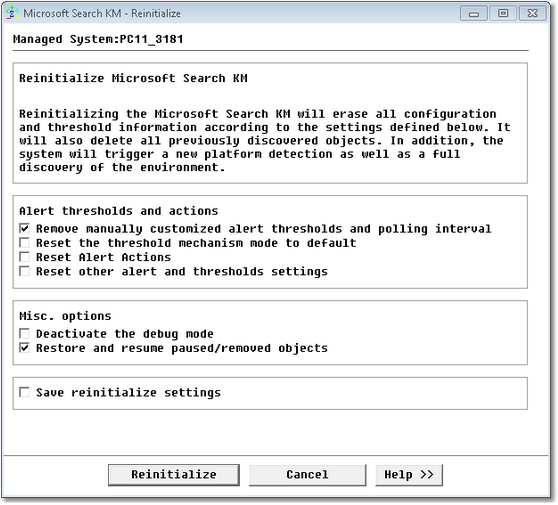Click the Managed System:PC11_3181 label
558x505 pixels.
click(x=98, y=39)
